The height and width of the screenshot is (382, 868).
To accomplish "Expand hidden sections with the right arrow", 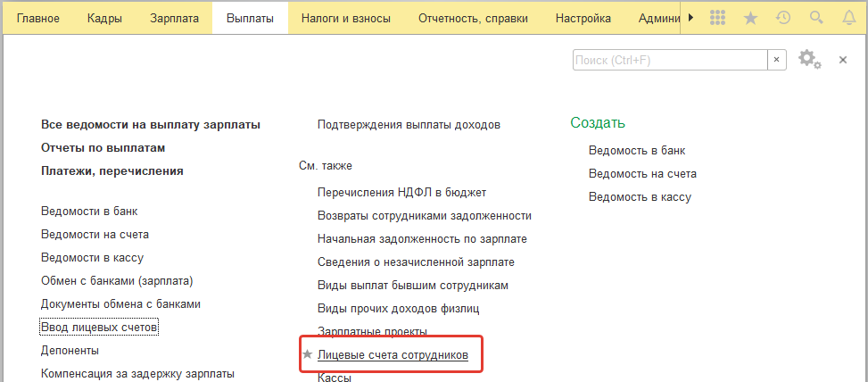I will (690, 18).
